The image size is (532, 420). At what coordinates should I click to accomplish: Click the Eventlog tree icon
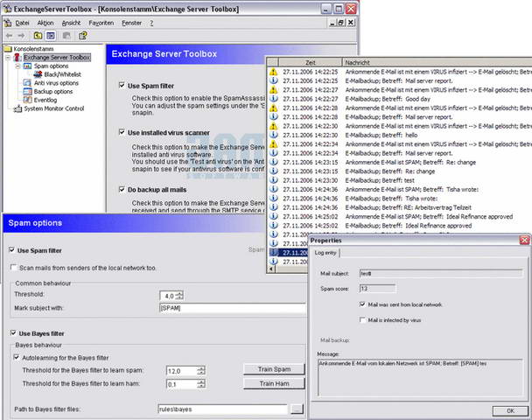(x=27, y=100)
